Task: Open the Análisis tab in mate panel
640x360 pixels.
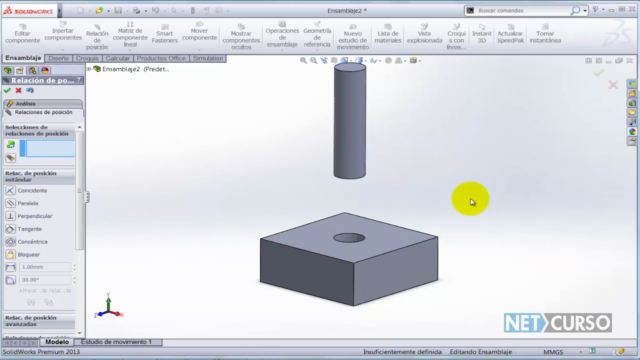Action: (x=42, y=104)
